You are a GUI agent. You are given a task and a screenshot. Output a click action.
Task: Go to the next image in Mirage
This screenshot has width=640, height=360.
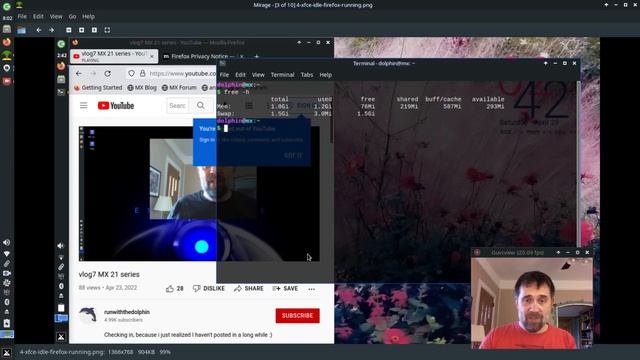51,30
